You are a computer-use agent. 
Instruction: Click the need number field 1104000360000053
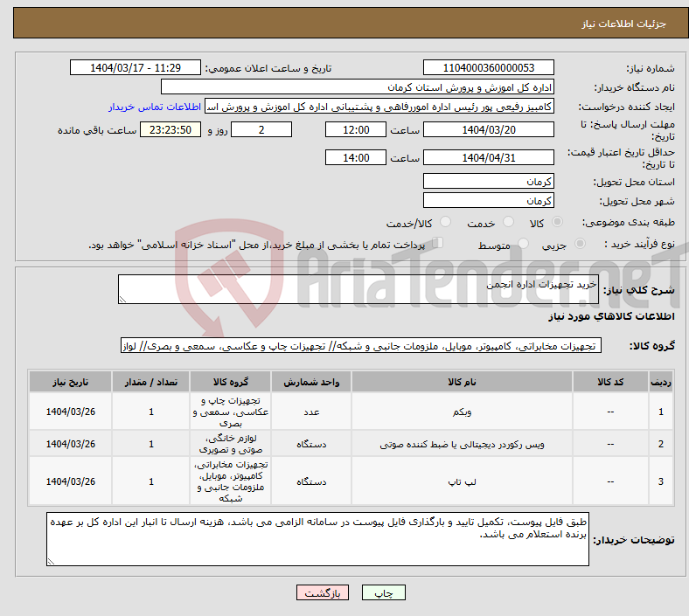tap(488, 67)
